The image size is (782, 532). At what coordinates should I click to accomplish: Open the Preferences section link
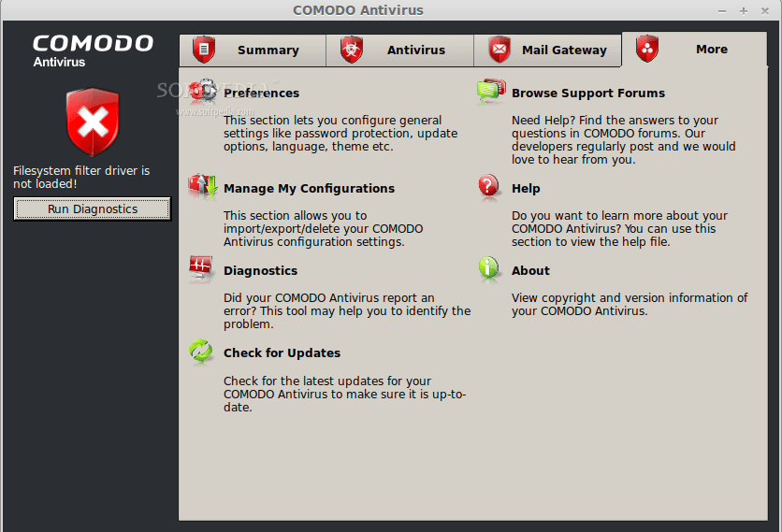tap(261, 93)
